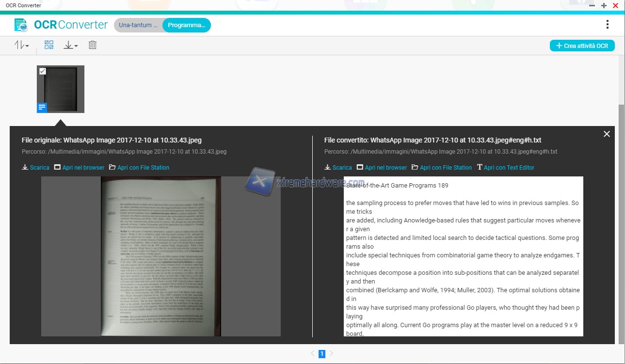Image resolution: width=625 pixels, height=364 pixels.
Task: Delete selected item with trash icon
Action: pos(93,45)
